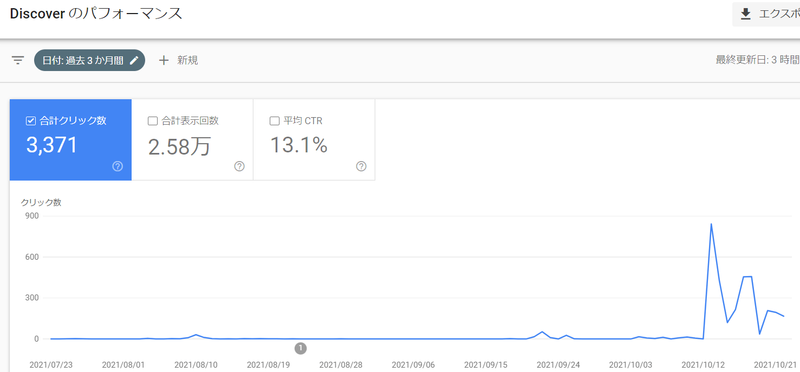Click the 2021/09/24 date label

(x=558, y=365)
